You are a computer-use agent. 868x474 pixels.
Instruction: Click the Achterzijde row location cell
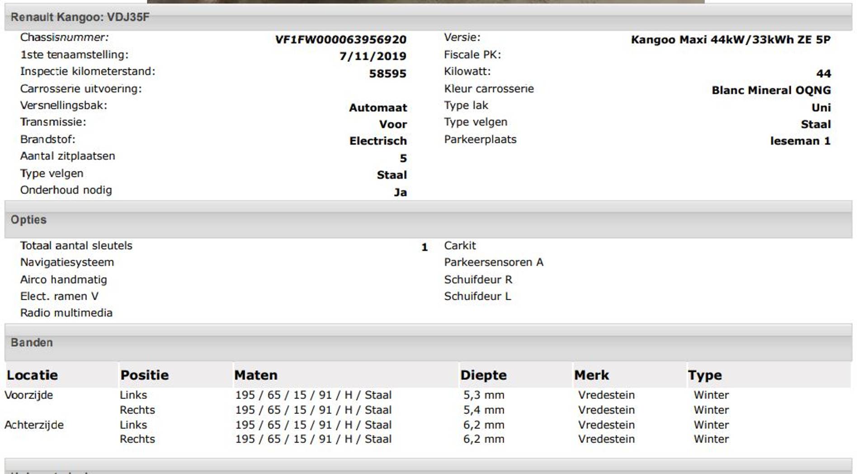(34, 425)
